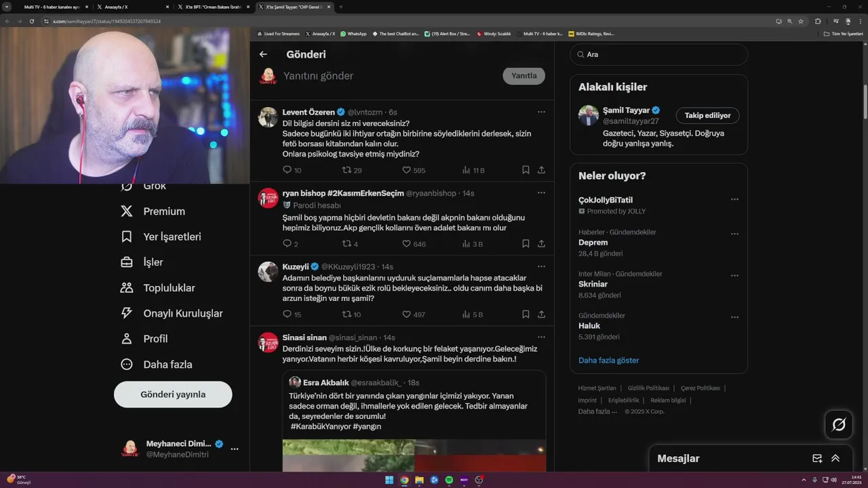Open the Deprem trending topic

593,243
